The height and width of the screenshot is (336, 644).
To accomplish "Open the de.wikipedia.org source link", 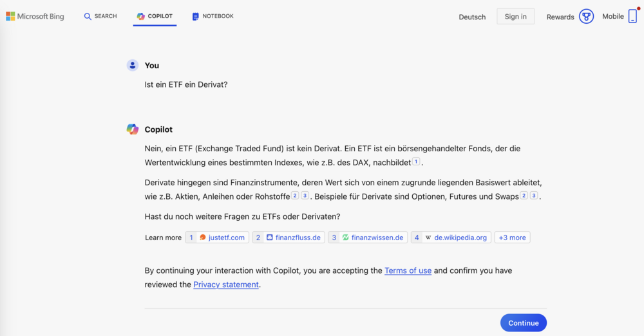I will (460, 238).
